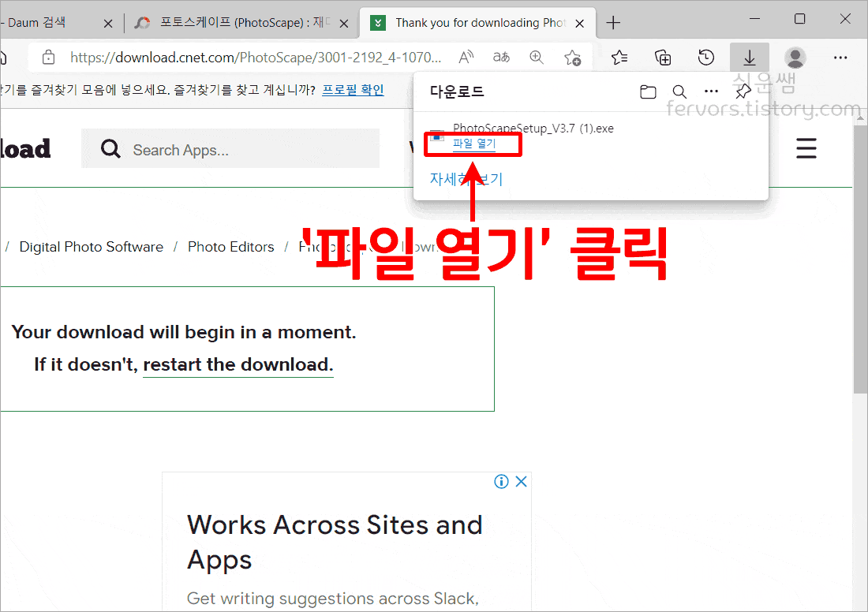Image resolution: width=868 pixels, height=612 pixels.
Task: Open more options in downloads panel
Action: point(711,91)
